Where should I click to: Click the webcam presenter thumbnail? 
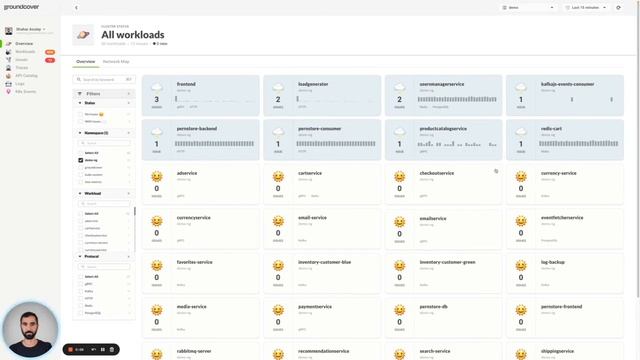[x=30, y=330]
